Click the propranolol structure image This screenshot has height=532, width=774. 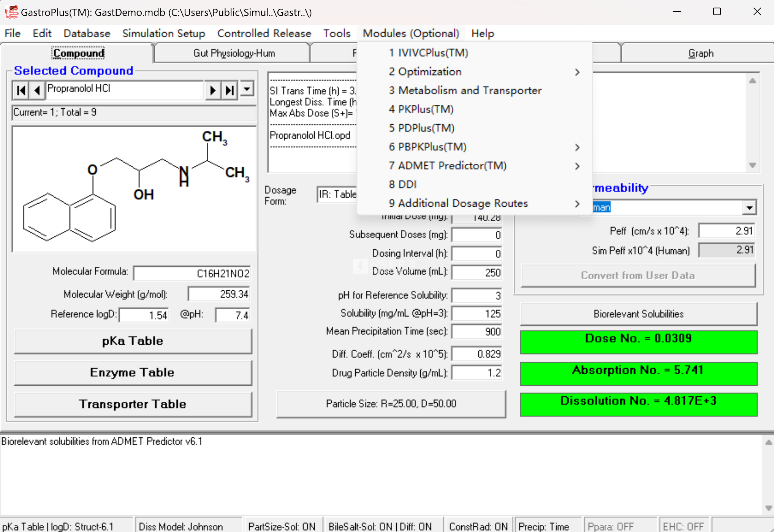pyautogui.click(x=135, y=189)
